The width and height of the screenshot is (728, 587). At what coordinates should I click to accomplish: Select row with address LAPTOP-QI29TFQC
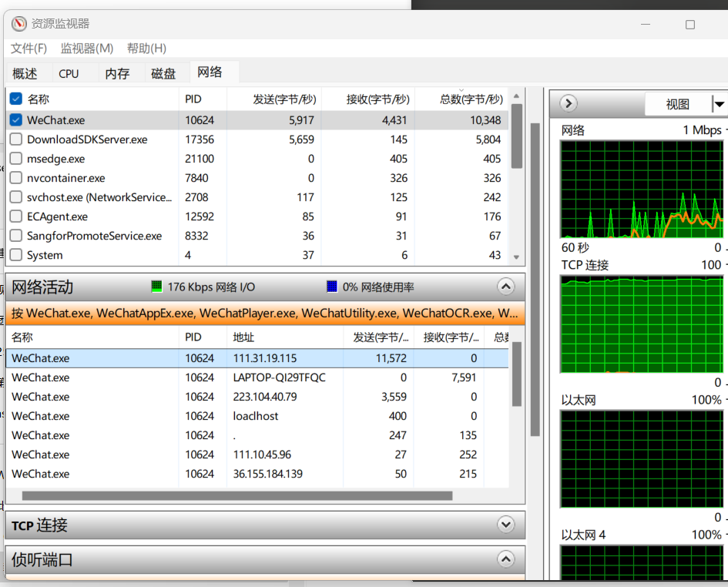click(x=257, y=377)
